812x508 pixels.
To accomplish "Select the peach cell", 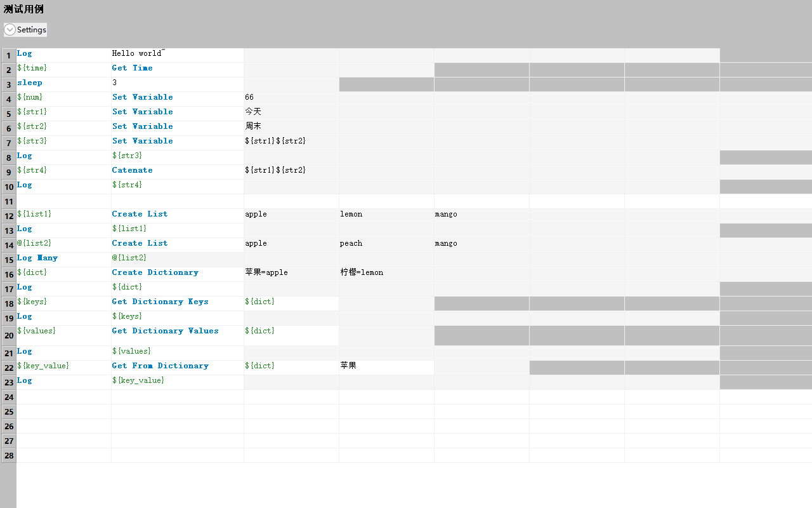I will pyautogui.click(x=386, y=245).
